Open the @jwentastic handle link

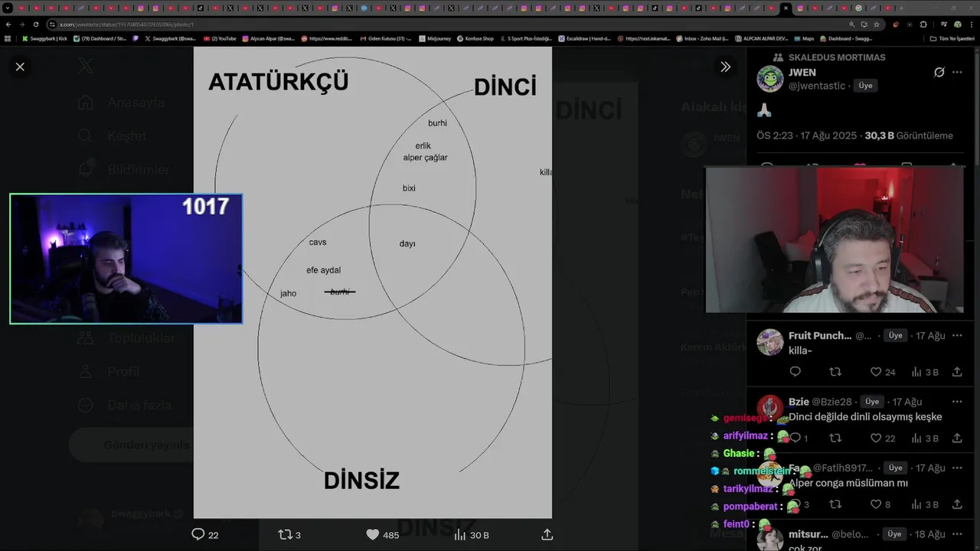point(817,86)
